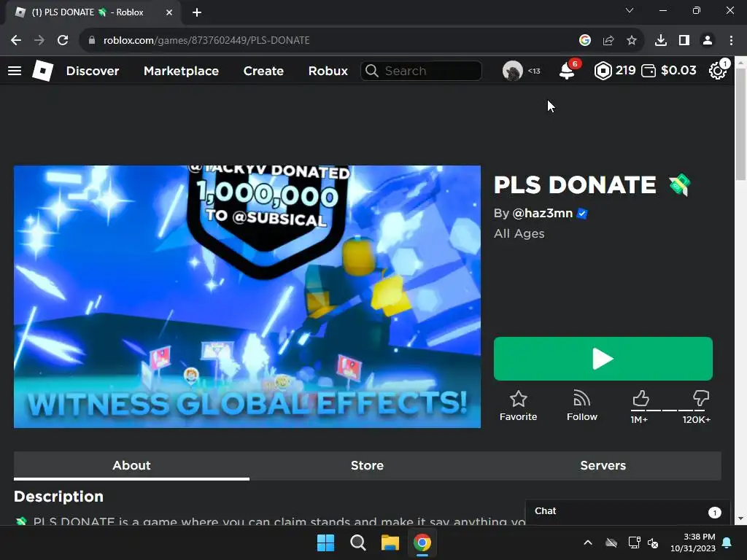
Task: Open the wallet balance $0.03
Action: click(x=668, y=71)
